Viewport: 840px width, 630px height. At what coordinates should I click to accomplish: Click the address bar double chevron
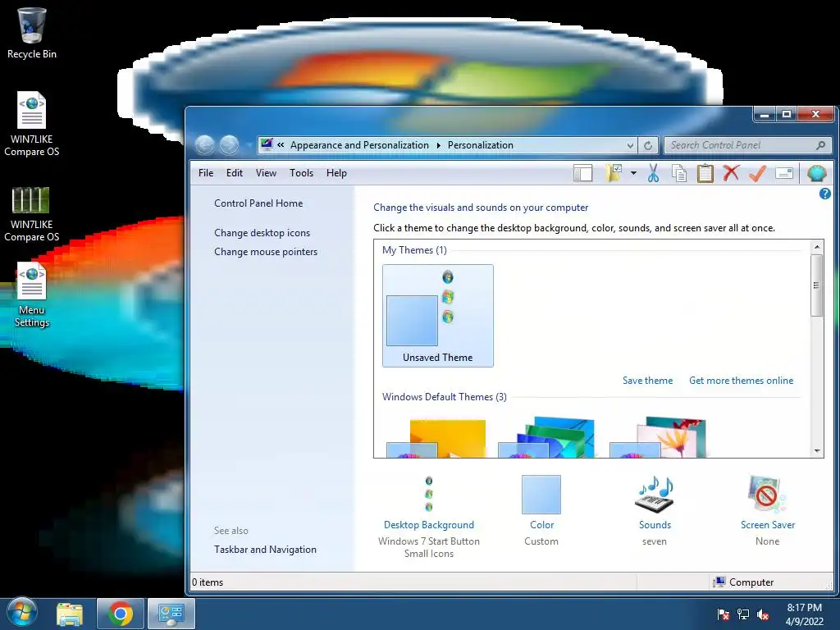tap(281, 144)
